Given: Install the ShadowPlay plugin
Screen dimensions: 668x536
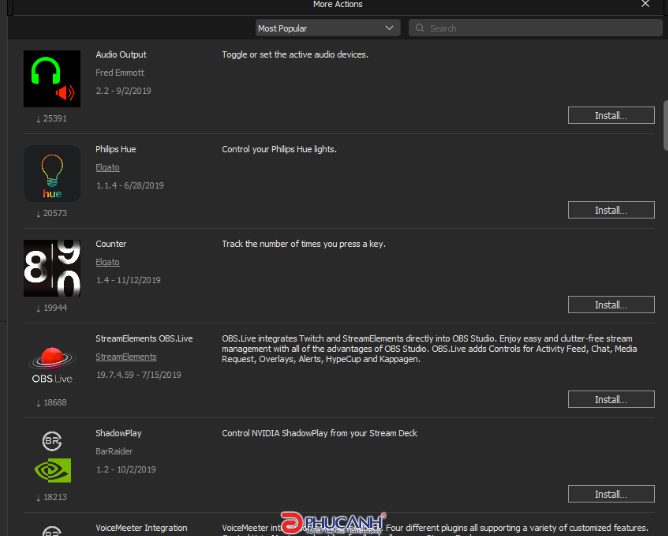Looking at the screenshot, I should pos(611,494).
